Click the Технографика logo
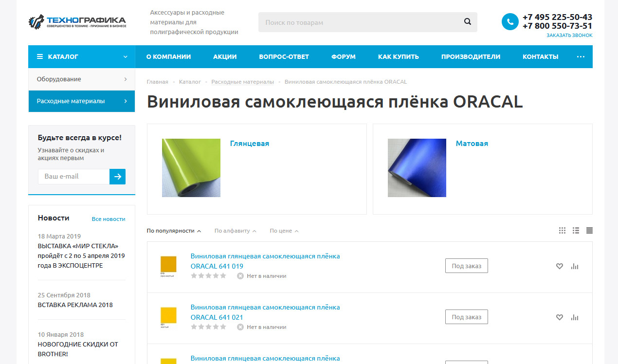 77,21
